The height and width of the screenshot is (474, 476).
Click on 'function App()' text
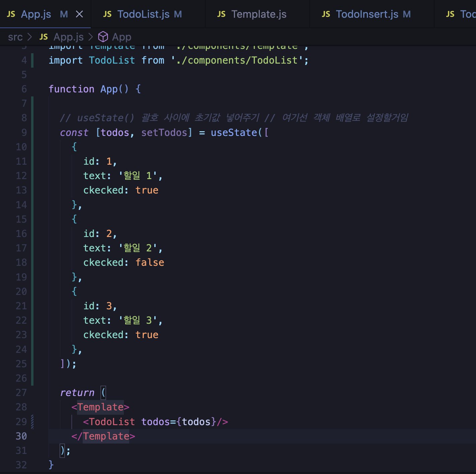(88, 89)
